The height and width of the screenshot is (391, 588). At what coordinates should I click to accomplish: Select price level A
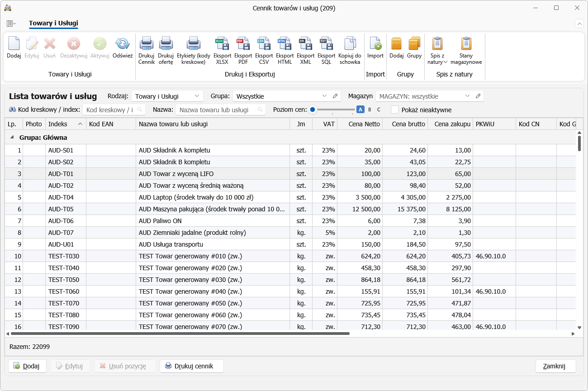(360, 110)
